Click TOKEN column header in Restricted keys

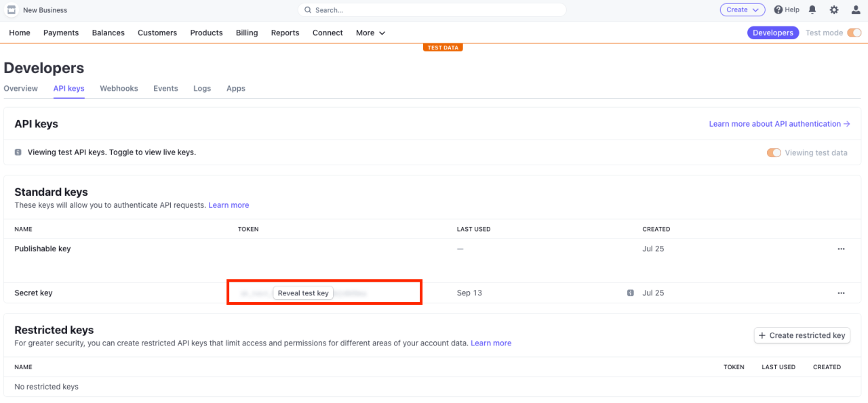coord(734,367)
